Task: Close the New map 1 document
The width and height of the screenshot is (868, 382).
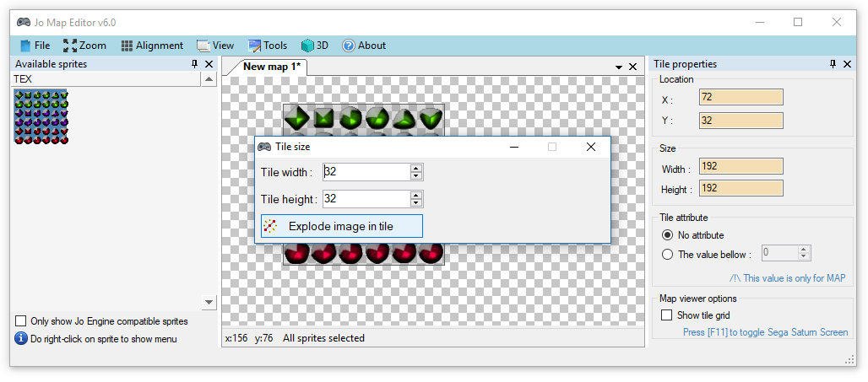Action: pyautogui.click(x=632, y=67)
